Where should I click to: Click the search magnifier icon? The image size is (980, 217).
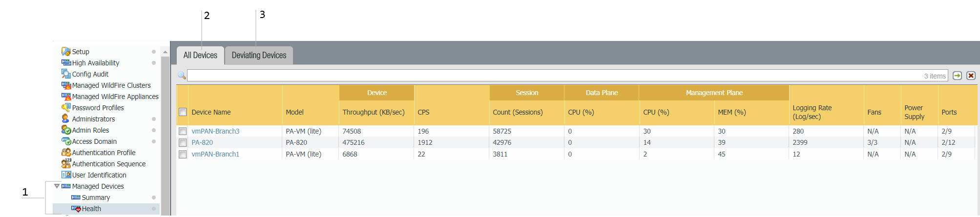coord(182,76)
